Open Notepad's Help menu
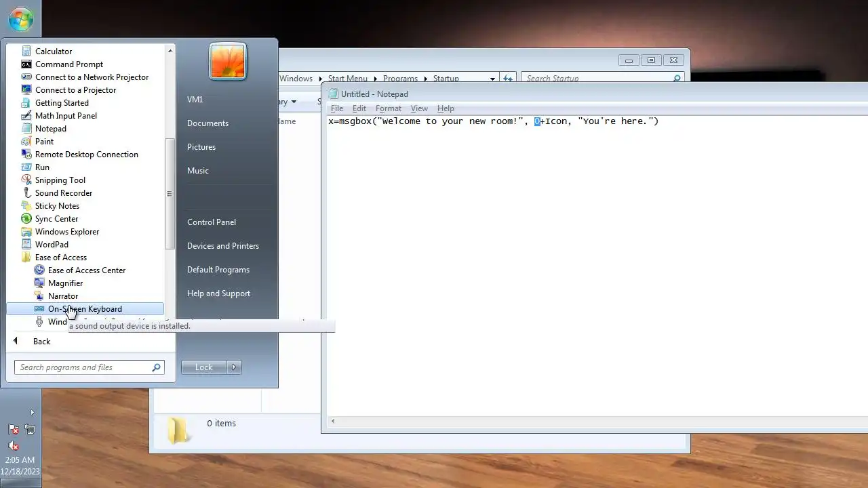Viewport: 868px width, 488px height. coord(446,108)
